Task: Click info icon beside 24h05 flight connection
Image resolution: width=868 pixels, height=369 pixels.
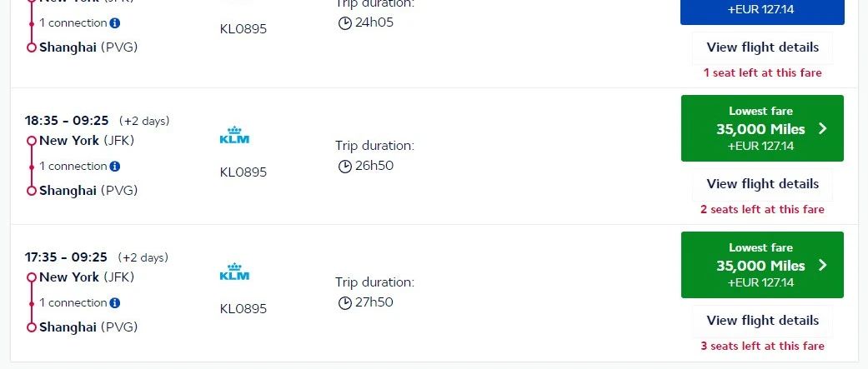Action: pos(114,23)
